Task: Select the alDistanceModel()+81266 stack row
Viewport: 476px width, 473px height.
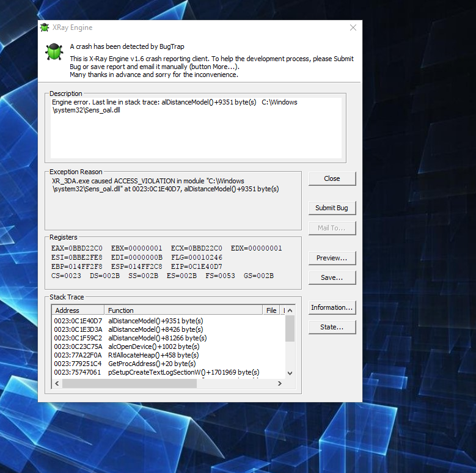Action: pyautogui.click(x=169, y=338)
